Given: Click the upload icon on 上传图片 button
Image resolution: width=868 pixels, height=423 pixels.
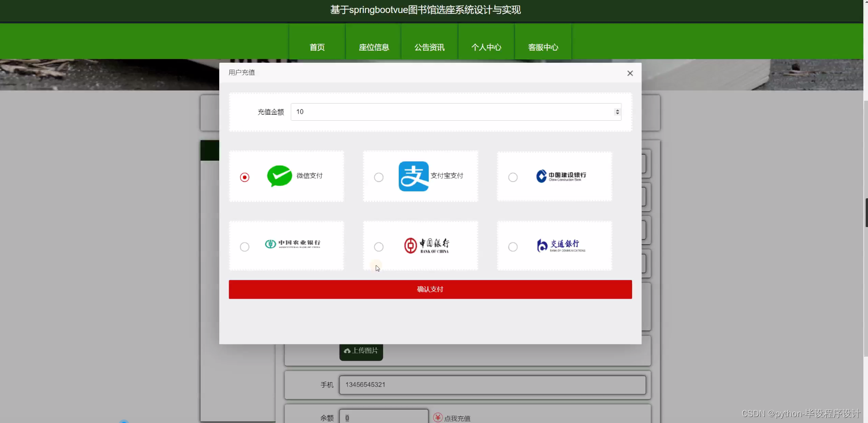Looking at the screenshot, I should (x=347, y=351).
